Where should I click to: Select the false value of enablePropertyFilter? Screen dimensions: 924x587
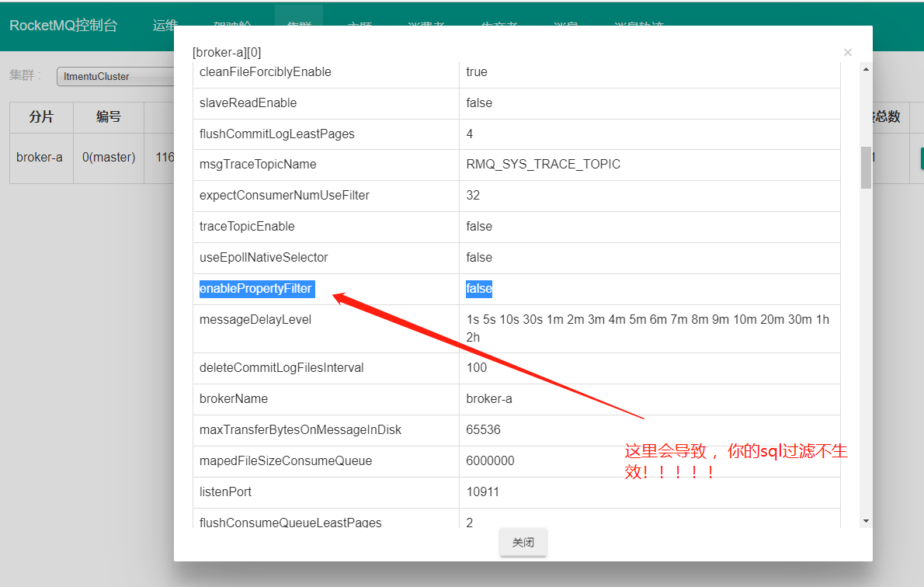(x=478, y=288)
